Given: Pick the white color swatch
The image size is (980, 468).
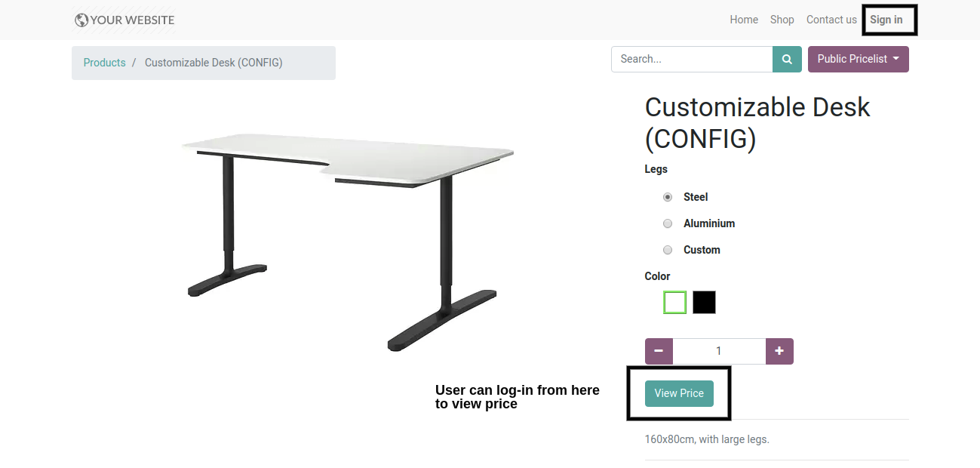Looking at the screenshot, I should tap(674, 303).
